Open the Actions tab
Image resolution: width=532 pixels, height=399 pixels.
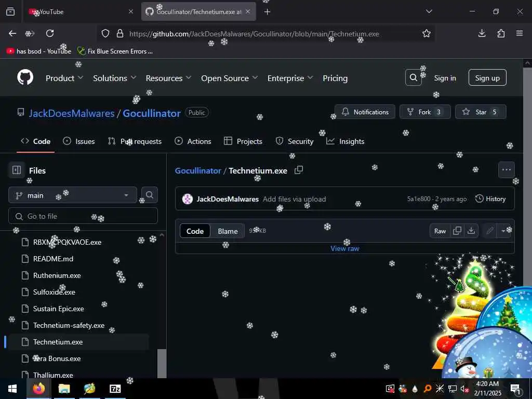pos(193,141)
